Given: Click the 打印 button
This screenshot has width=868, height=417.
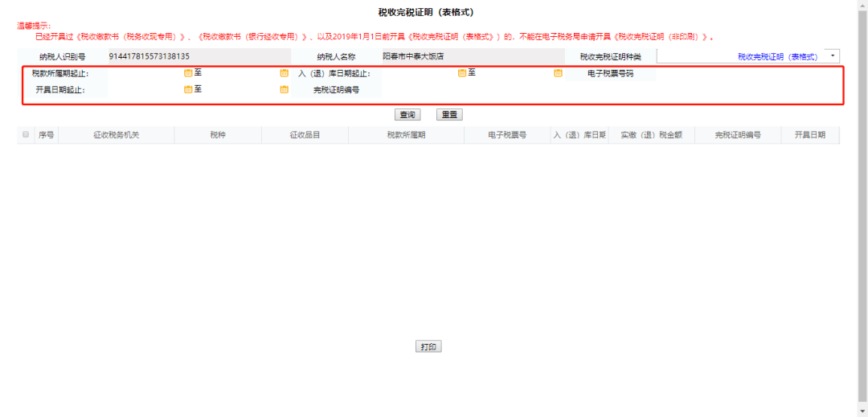Looking at the screenshot, I should [428, 347].
